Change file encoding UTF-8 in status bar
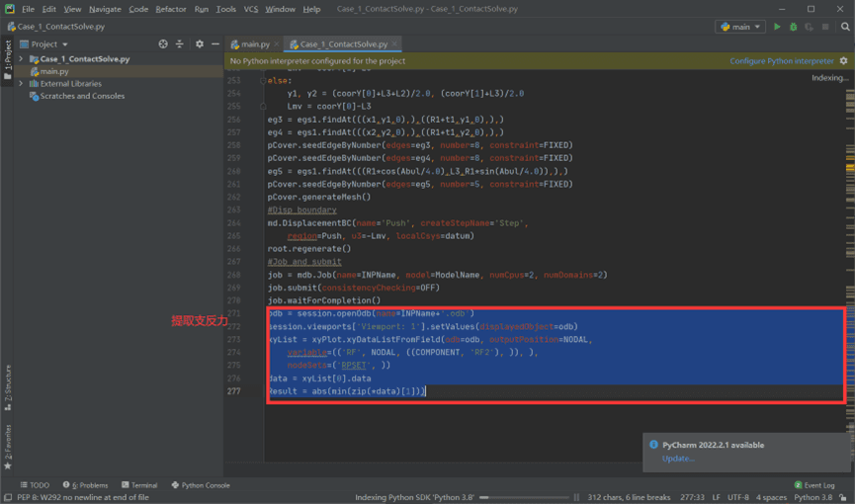Image resolution: width=855 pixels, height=504 pixels. coord(738,497)
